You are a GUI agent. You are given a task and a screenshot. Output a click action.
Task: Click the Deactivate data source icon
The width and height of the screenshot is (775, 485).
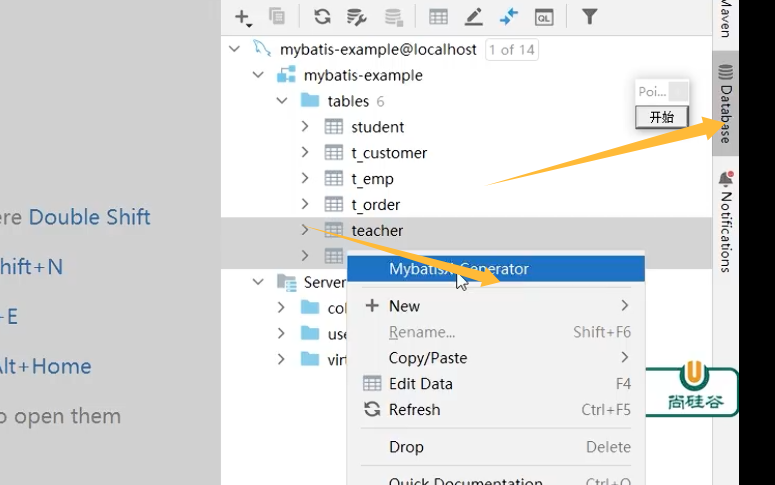394,17
